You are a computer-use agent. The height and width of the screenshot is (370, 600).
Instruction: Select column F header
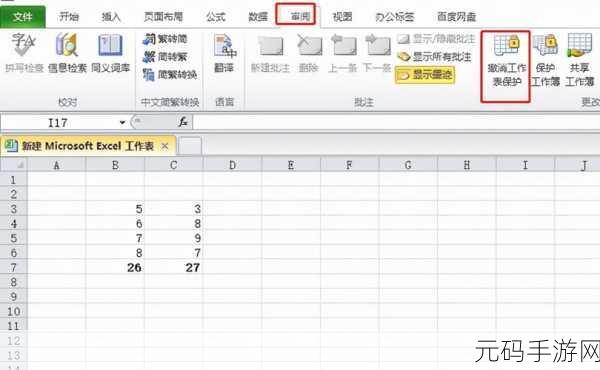(x=349, y=165)
